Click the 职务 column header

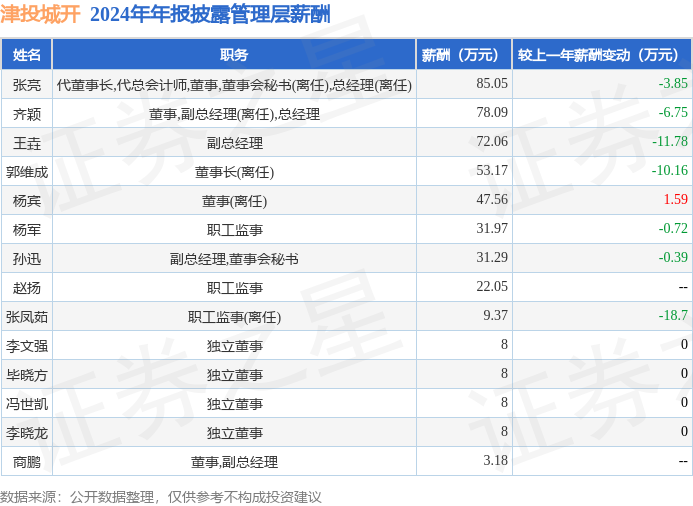coord(234,55)
